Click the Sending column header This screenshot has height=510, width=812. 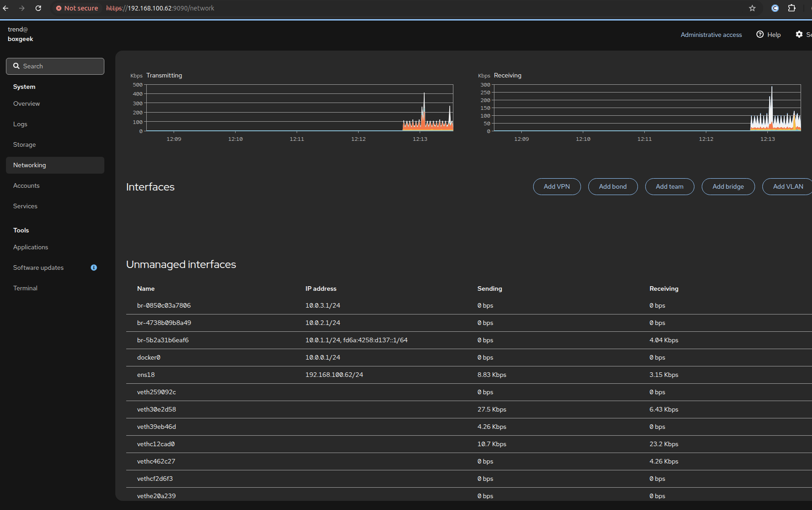489,288
